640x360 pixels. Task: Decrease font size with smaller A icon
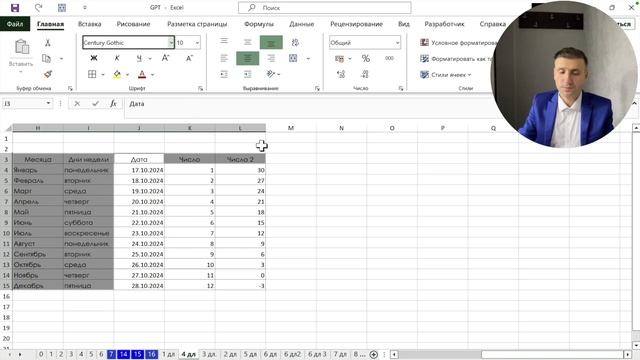tap(189, 58)
